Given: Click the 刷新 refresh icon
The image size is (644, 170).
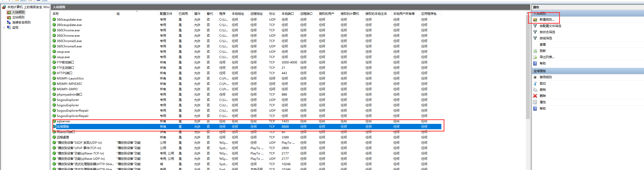Looking at the screenshot, I should tap(535, 51).
